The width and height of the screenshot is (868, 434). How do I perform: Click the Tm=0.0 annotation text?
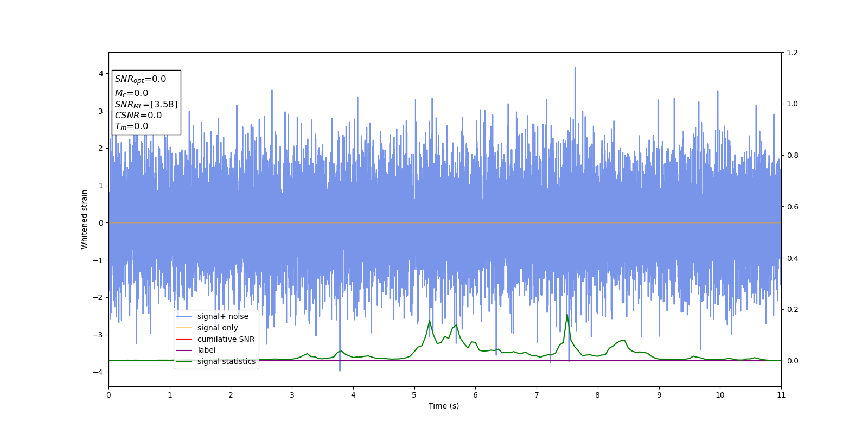point(131,126)
